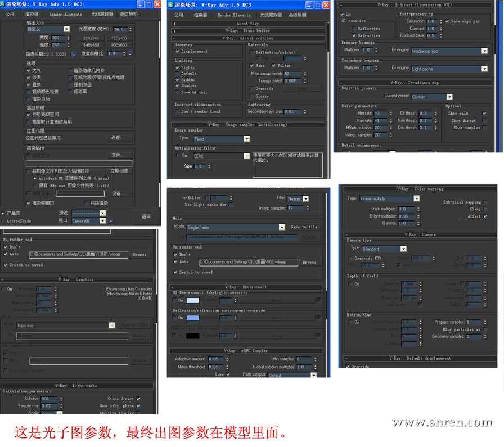Viewport: 504px width, 447px height.
Task: Select the 800x600 preset button
Action: 119,45
